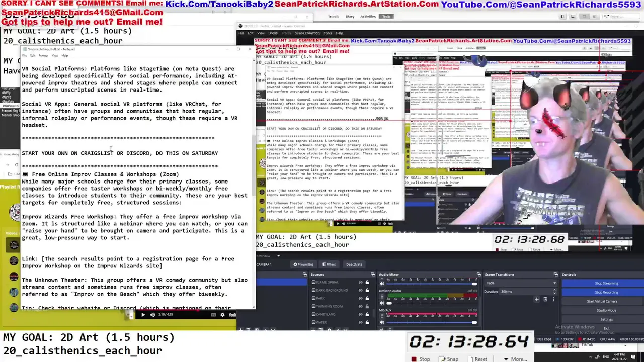Open transition properties three-dot icon

coord(553,299)
